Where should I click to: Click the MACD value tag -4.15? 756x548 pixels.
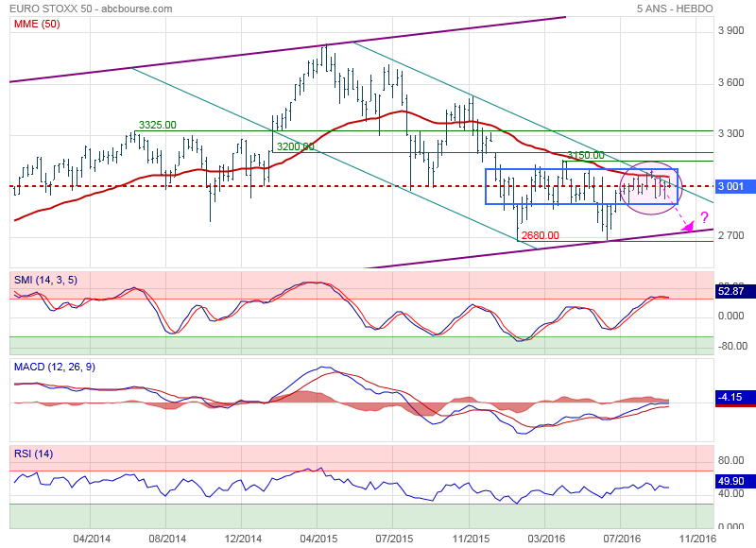pos(735,397)
